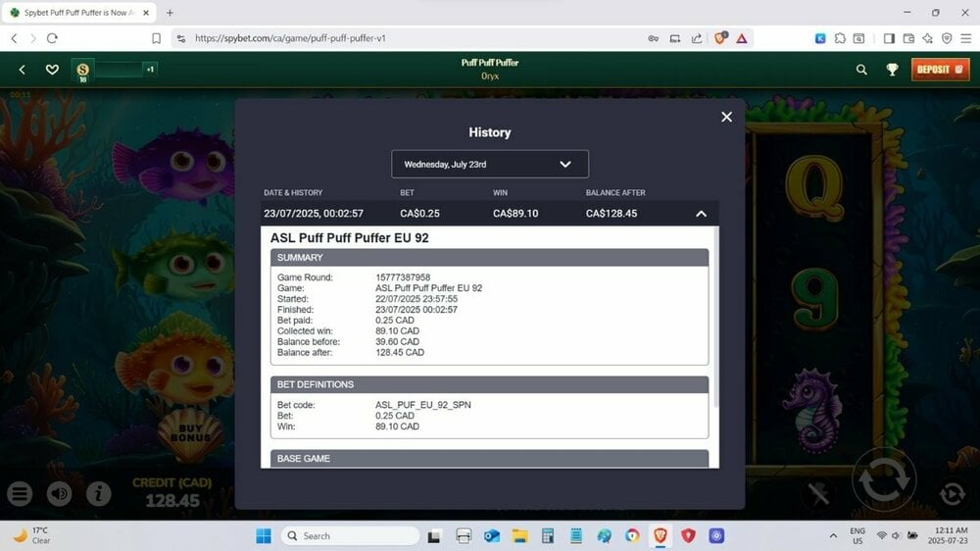Collapse the 23/07/2025 history row chevron
The image size is (980, 551).
click(702, 214)
